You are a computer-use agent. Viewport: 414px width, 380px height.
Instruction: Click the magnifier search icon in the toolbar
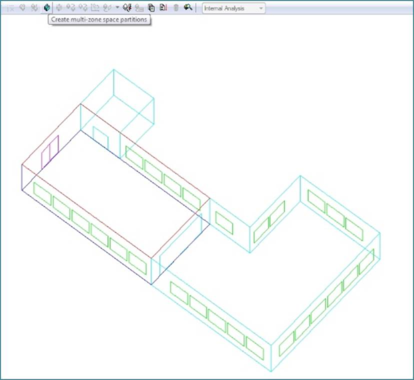(x=188, y=7)
